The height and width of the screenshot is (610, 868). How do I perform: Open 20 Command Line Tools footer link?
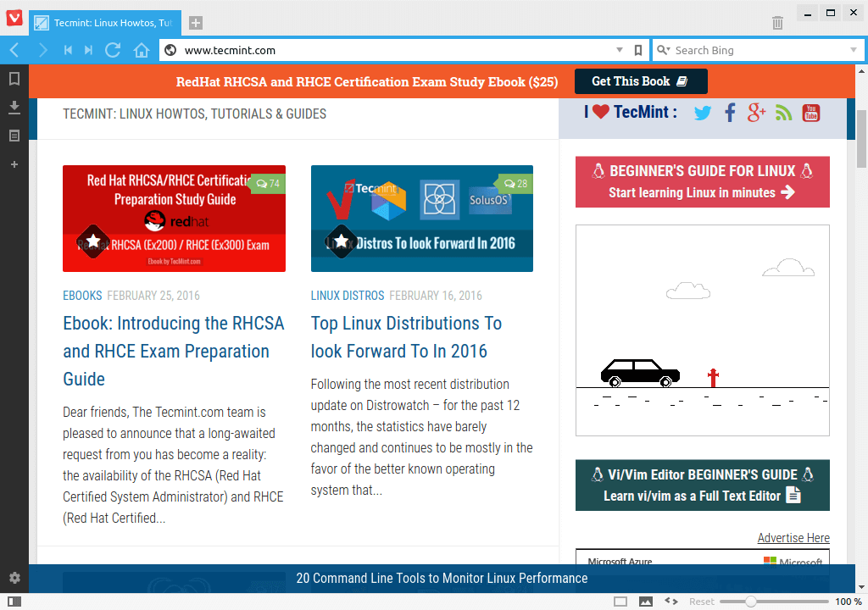(x=442, y=579)
